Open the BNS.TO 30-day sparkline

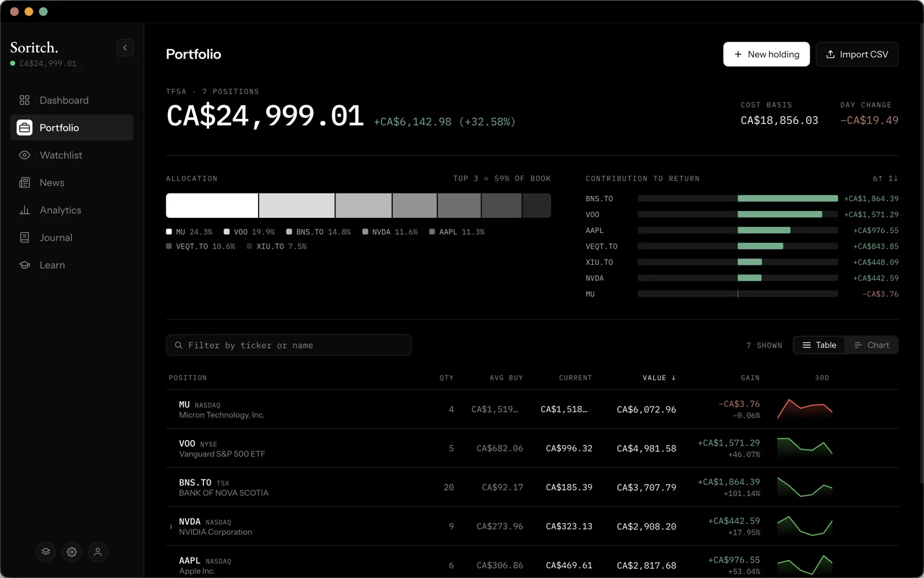[x=804, y=487]
